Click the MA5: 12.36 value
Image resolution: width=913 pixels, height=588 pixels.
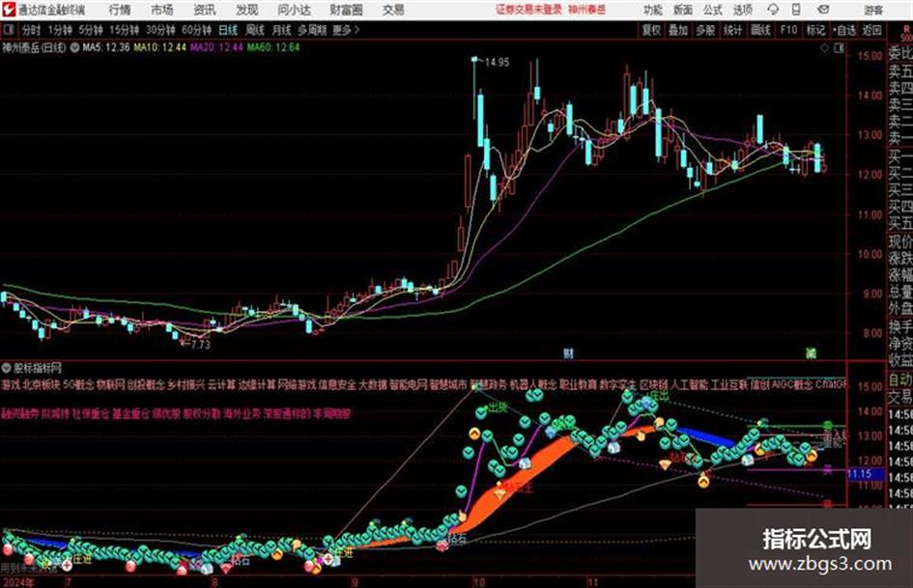(106, 47)
